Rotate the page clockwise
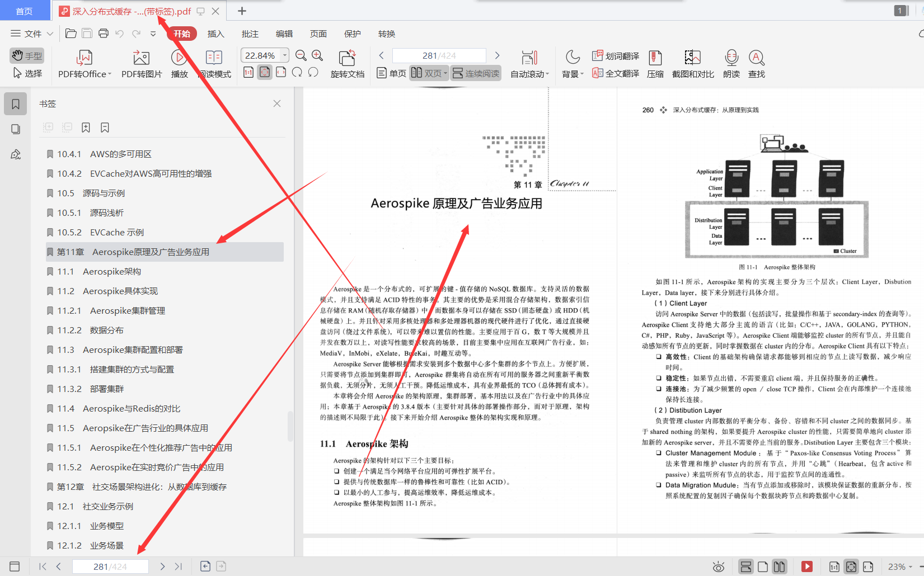 coord(297,72)
